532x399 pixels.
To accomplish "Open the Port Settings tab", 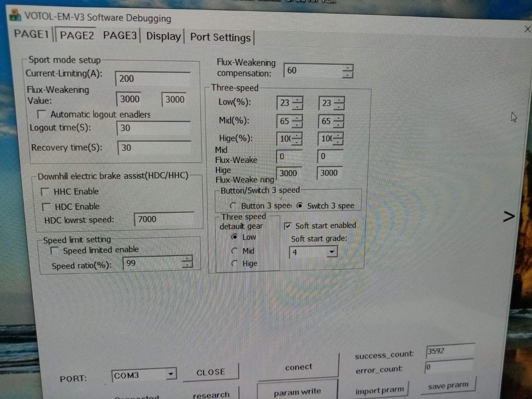I will pos(220,37).
